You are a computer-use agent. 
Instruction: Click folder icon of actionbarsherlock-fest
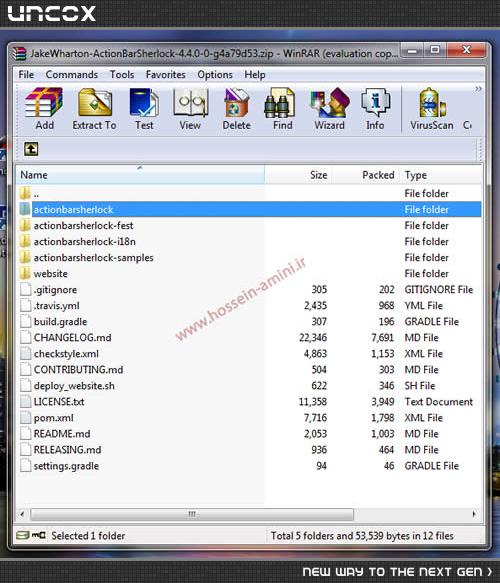coord(25,225)
